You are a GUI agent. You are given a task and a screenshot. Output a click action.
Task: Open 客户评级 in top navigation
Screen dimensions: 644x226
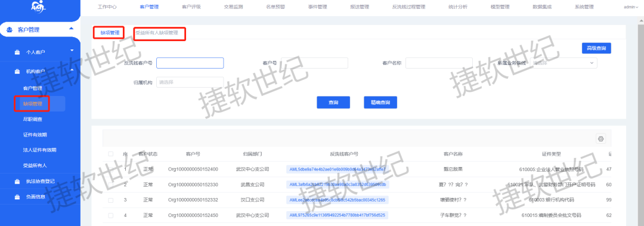pos(191,7)
